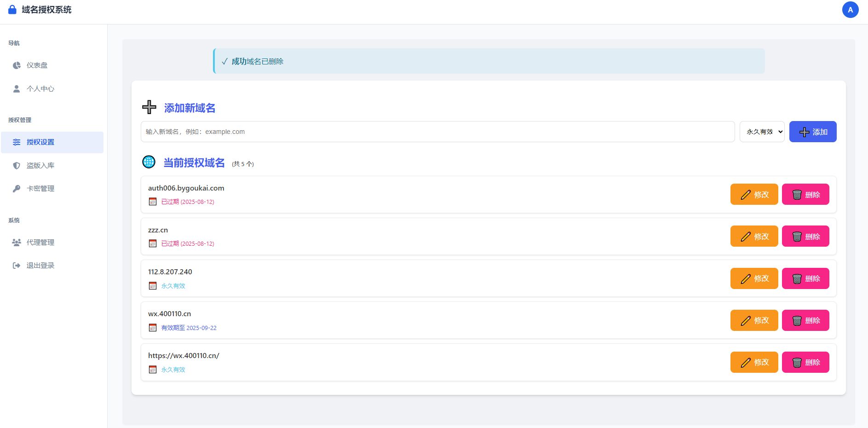Viewport: 868px width, 428px height.
Task: Delete the auth006.bygoukai.com domain
Action: [x=805, y=195]
